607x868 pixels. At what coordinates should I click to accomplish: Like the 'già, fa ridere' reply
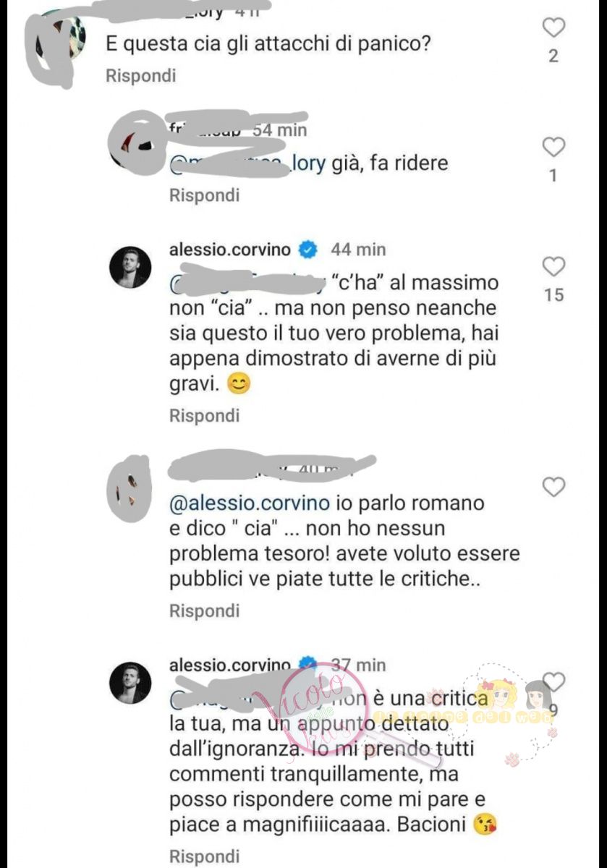click(553, 148)
